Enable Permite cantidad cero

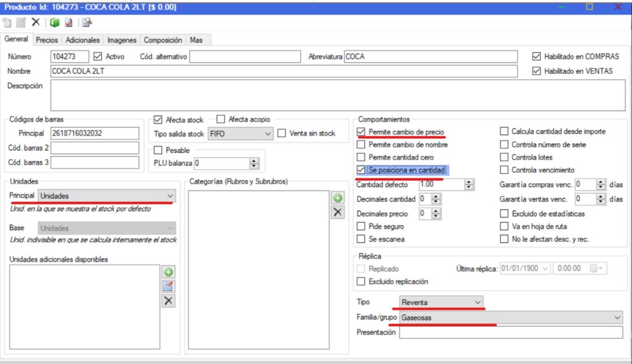click(360, 157)
